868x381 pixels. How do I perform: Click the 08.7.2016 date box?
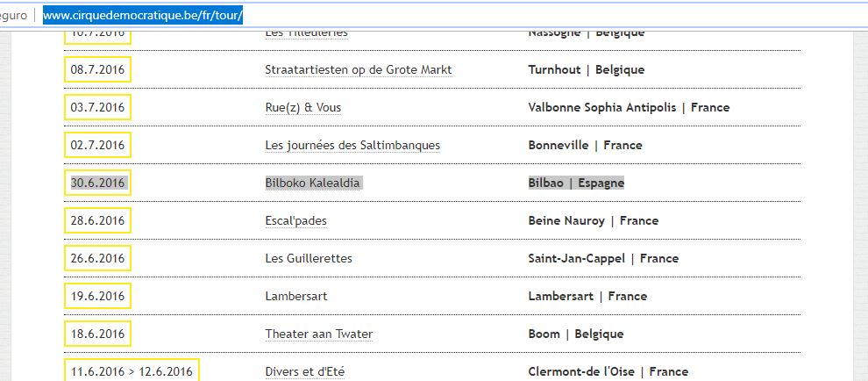coord(97,70)
